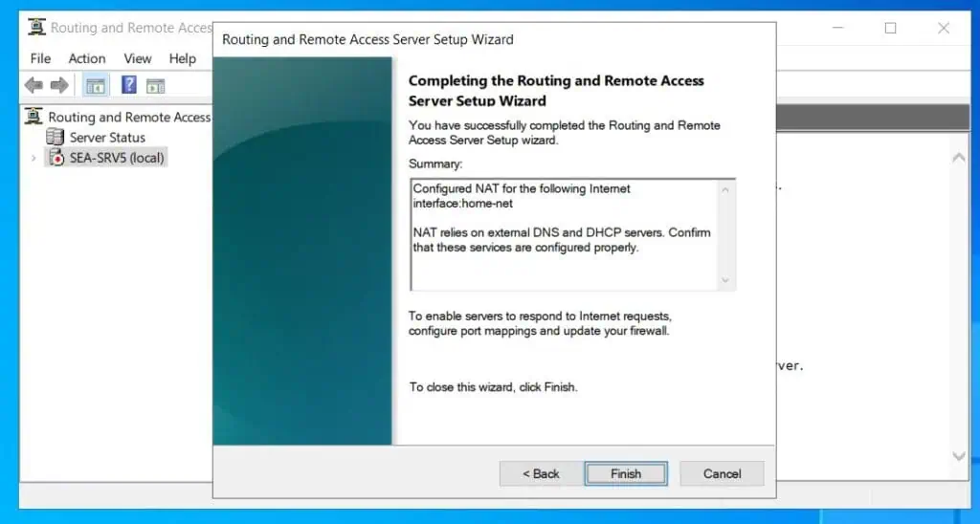Toggle Show/Hide Console Tree toolbar icon

point(96,85)
